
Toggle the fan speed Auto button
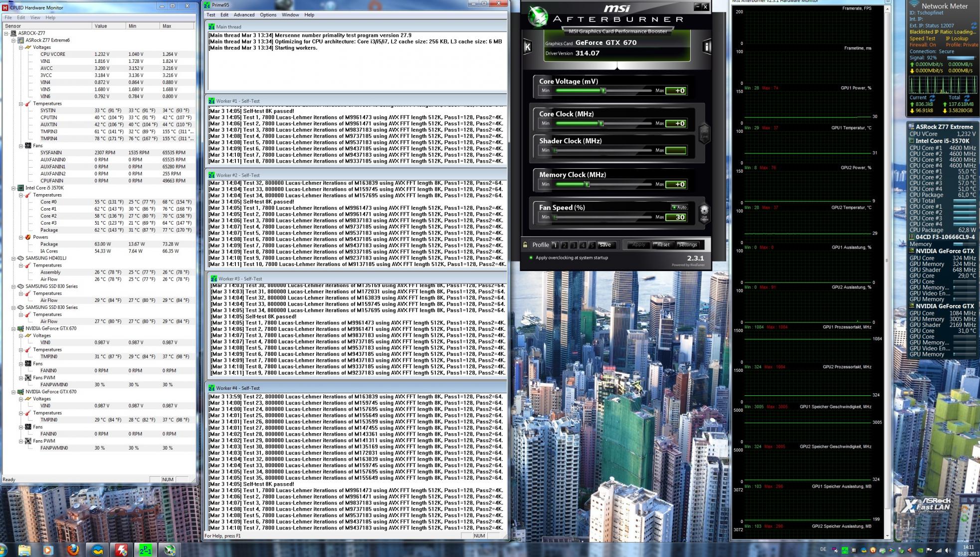pos(679,207)
